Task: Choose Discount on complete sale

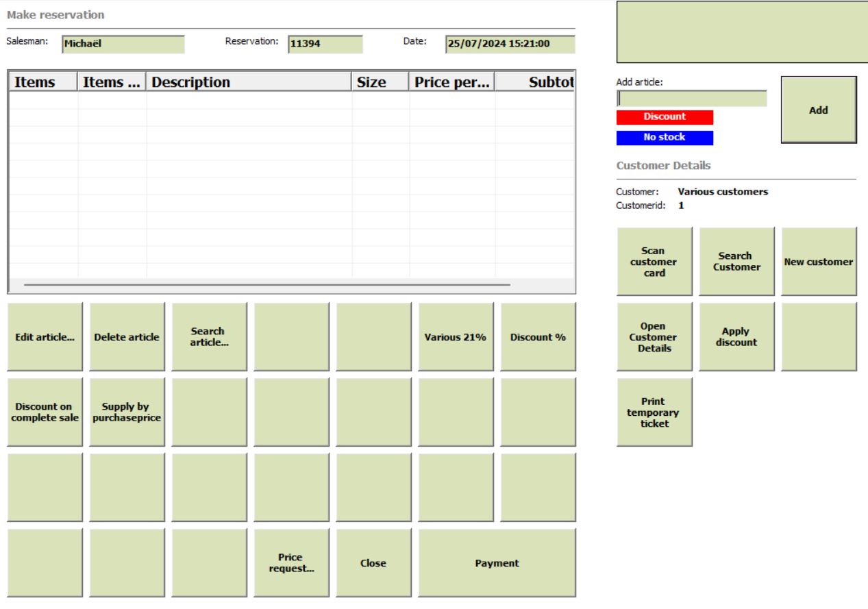Action: tap(45, 412)
